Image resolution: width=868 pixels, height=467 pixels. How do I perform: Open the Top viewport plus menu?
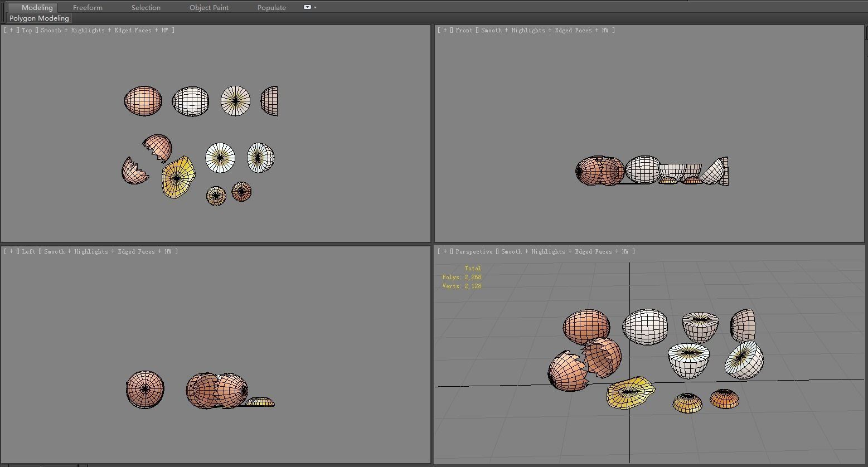(11, 31)
